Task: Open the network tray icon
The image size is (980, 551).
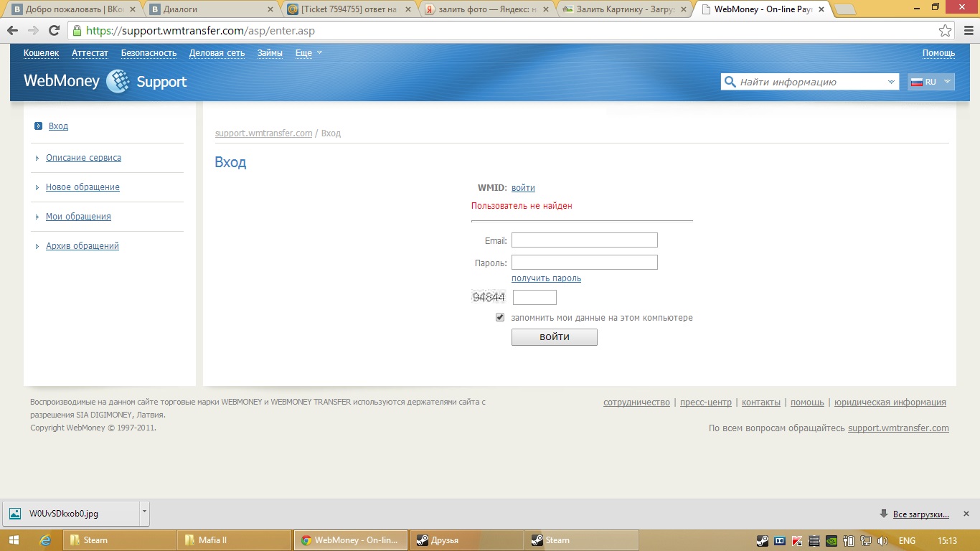Action: (x=865, y=540)
